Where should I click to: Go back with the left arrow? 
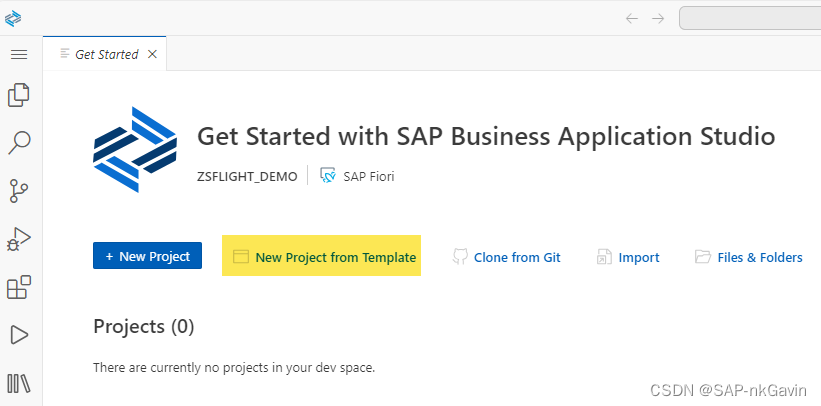pyautogui.click(x=631, y=18)
